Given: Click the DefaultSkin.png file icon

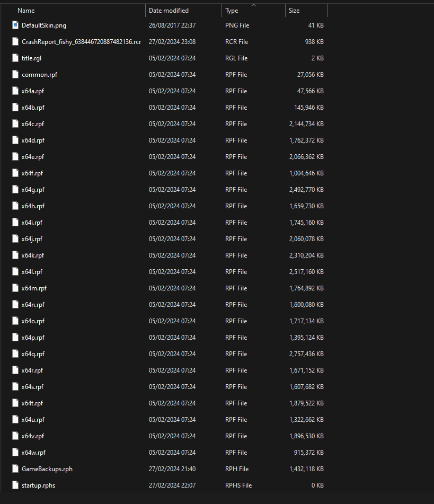Looking at the screenshot, I should [x=15, y=25].
